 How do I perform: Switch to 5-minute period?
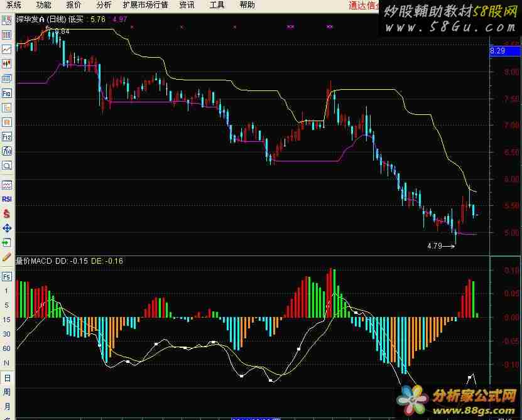(x=7, y=305)
